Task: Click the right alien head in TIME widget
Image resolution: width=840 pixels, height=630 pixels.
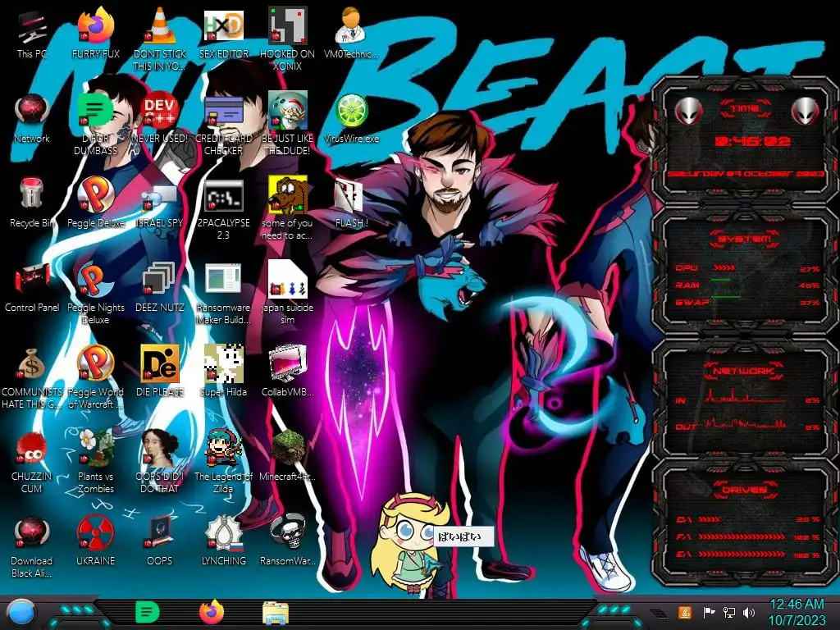Action: coord(806,111)
